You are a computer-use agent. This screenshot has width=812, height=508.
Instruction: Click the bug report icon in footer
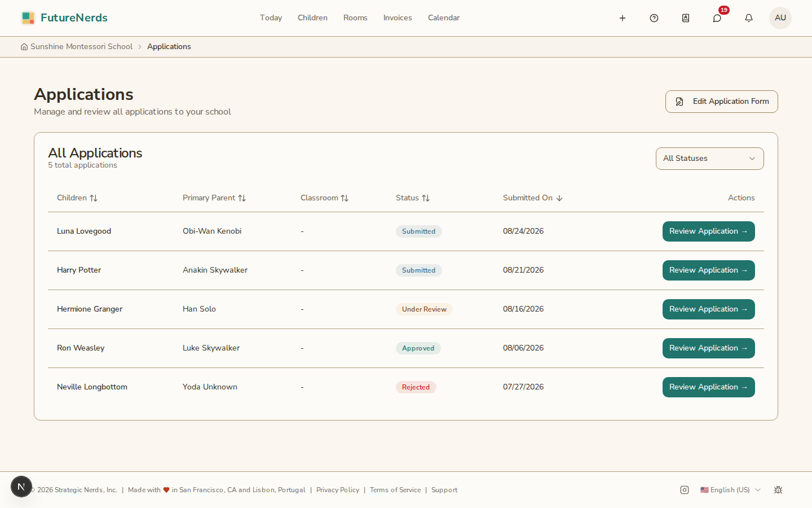(x=778, y=490)
